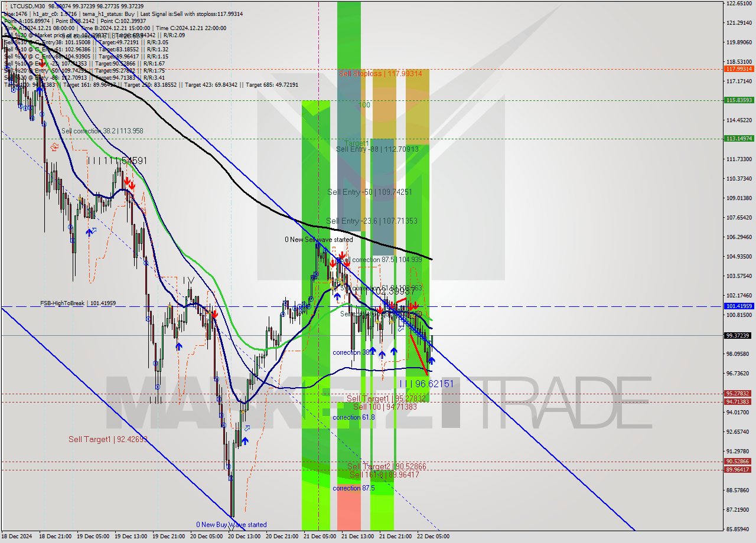
Task: Click the red 94.71383 price tag
Action: click(x=738, y=402)
